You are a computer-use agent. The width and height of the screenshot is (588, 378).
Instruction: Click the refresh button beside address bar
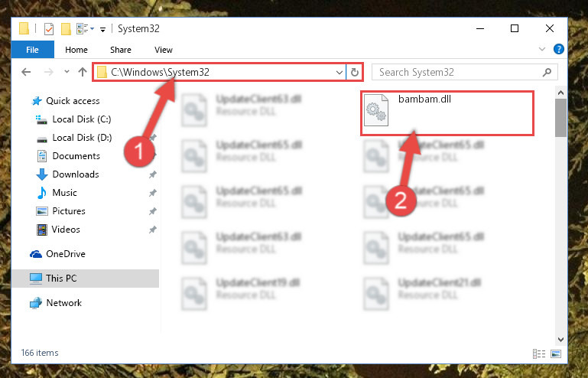click(354, 72)
